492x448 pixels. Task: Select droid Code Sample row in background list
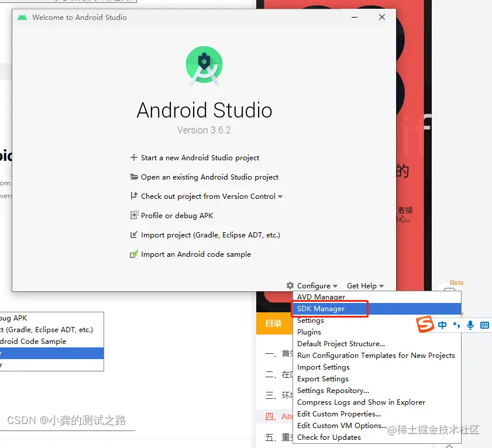51,342
